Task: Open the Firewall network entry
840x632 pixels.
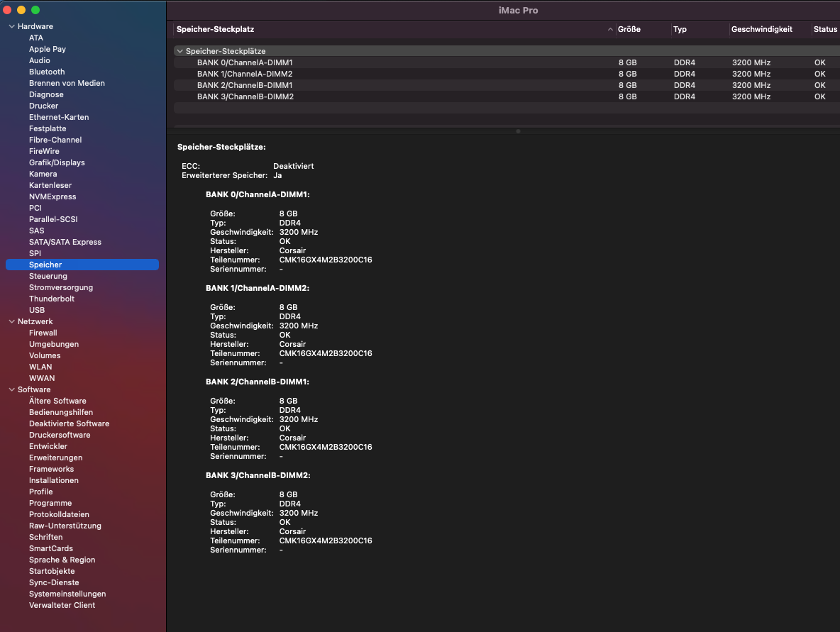Action: coord(43,333)
